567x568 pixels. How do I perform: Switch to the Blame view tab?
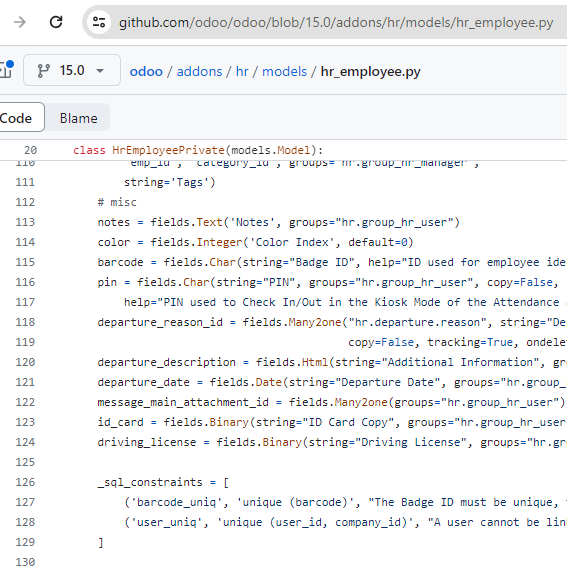[x=78, y=118]
